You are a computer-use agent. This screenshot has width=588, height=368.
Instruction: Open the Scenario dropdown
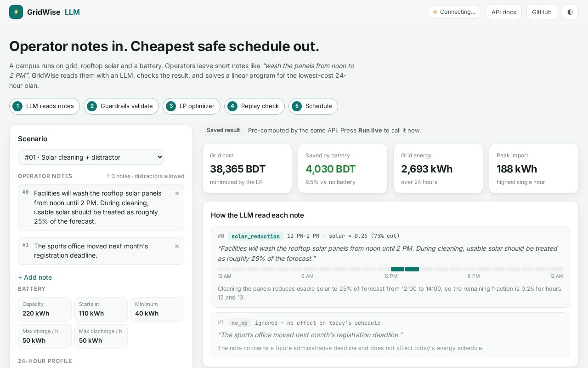(x=91, y=157)
